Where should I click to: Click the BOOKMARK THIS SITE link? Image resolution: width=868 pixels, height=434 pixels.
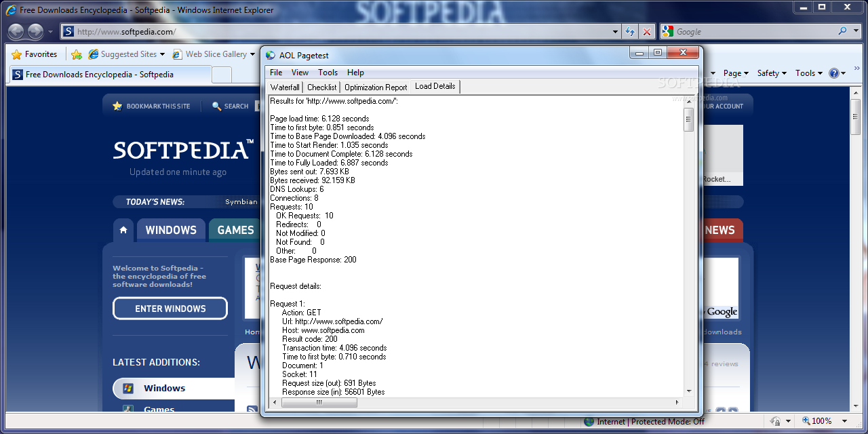[158, 106]
